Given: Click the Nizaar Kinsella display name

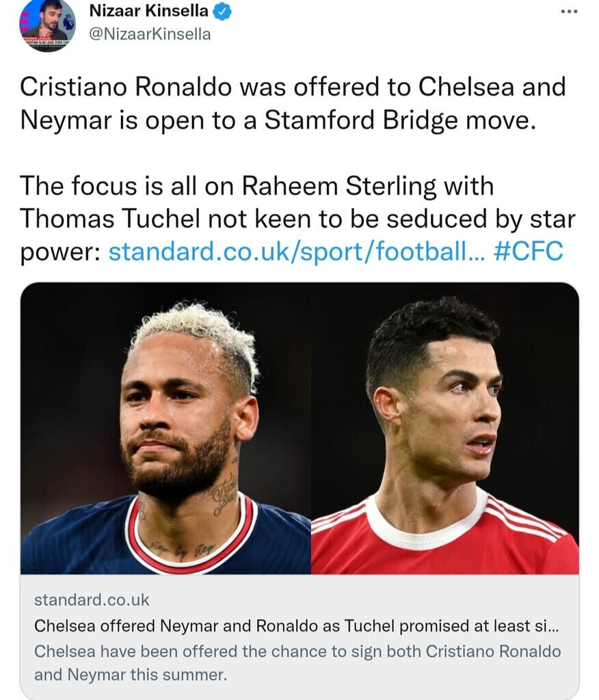Looking at the screenshot, I should (x=148, y=11).
